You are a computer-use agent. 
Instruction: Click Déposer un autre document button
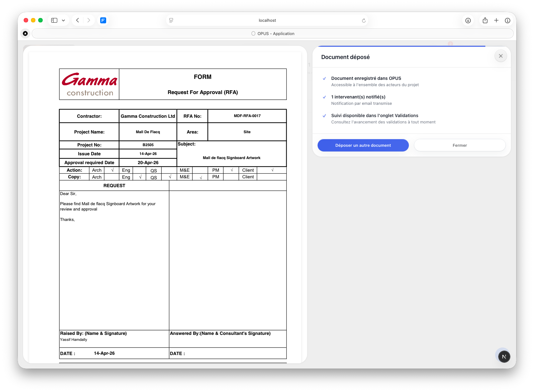click(363, 145)
